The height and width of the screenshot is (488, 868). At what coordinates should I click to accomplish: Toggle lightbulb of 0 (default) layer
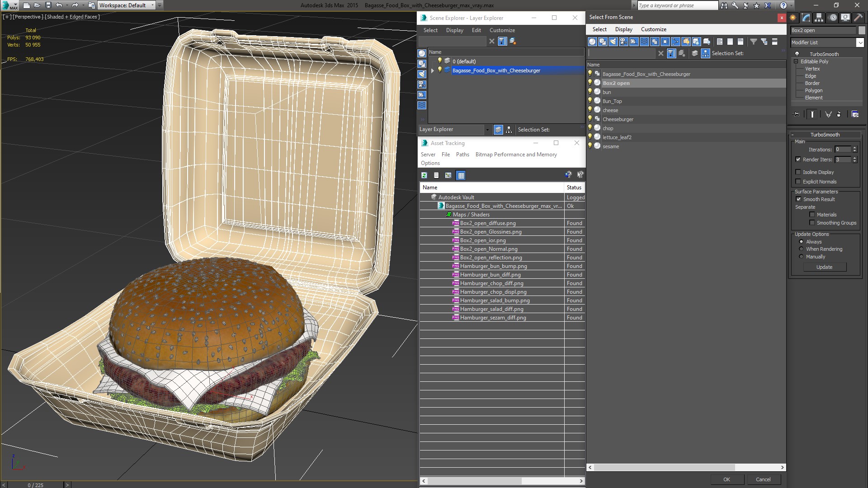(439, 61)
